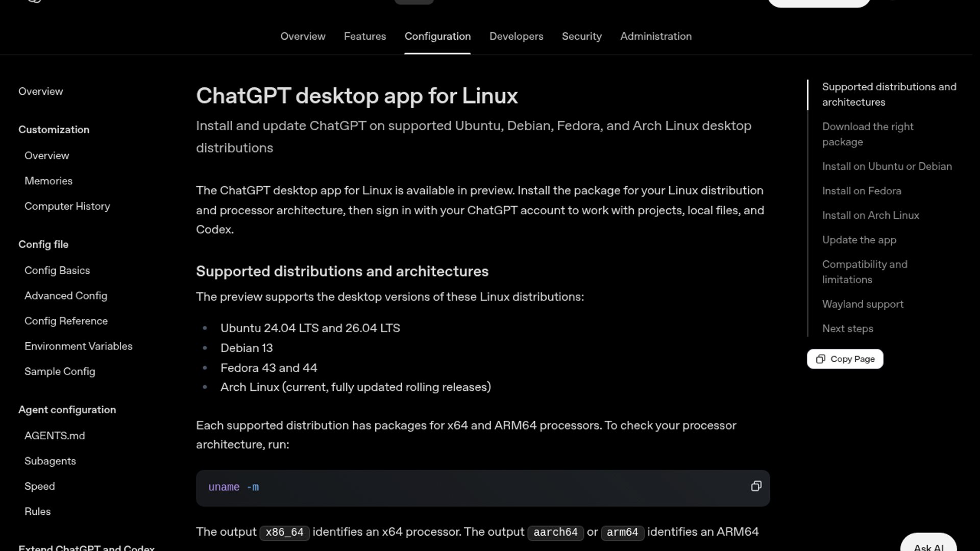Click the Arch Linux list item

pyautogui.click(x=355, y=387)
